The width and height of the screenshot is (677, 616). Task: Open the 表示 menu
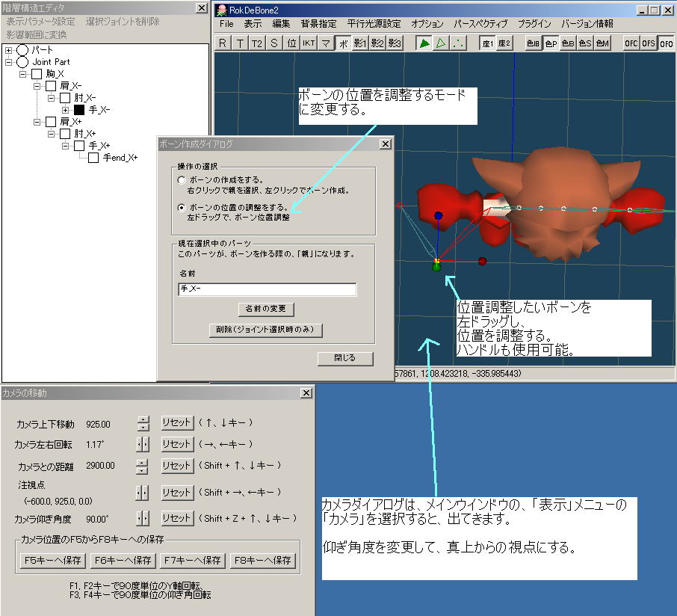pos(253,24)
